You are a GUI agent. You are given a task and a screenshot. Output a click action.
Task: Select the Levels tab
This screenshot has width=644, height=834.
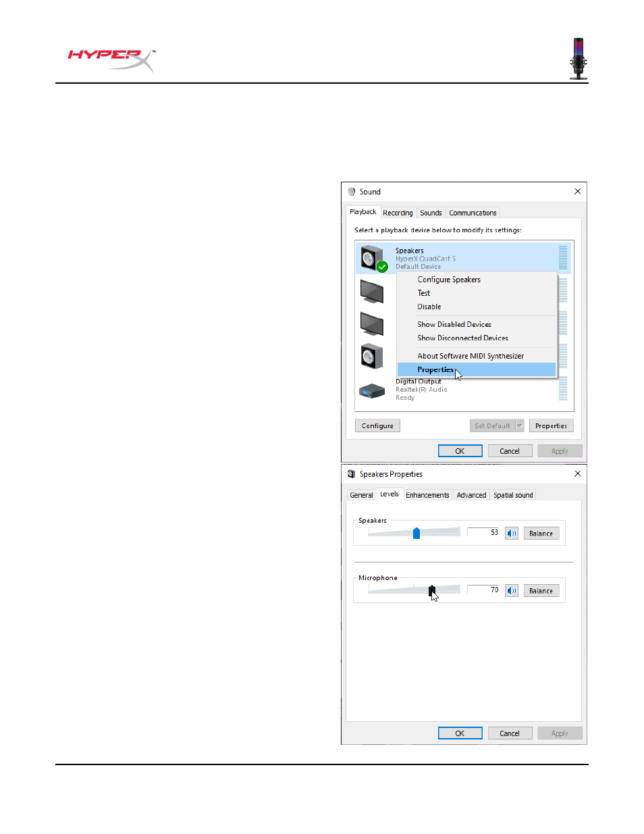click(390, 494)
